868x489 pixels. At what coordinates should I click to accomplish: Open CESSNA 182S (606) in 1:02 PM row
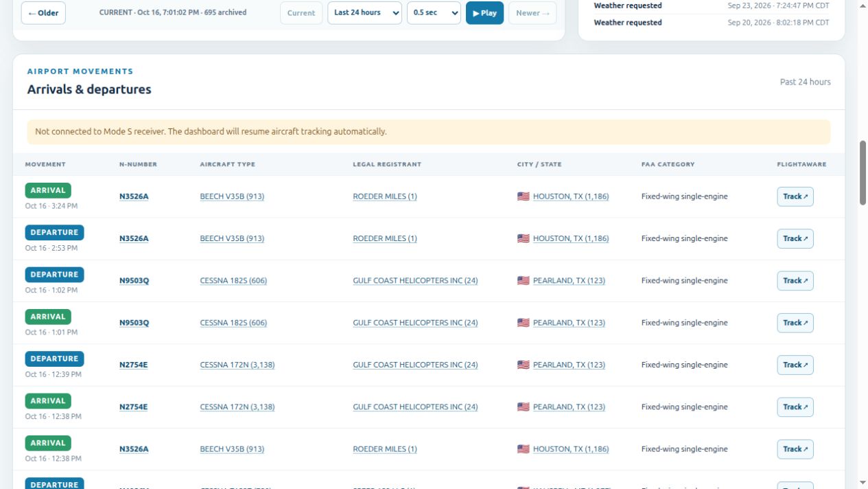pos(233,280)
